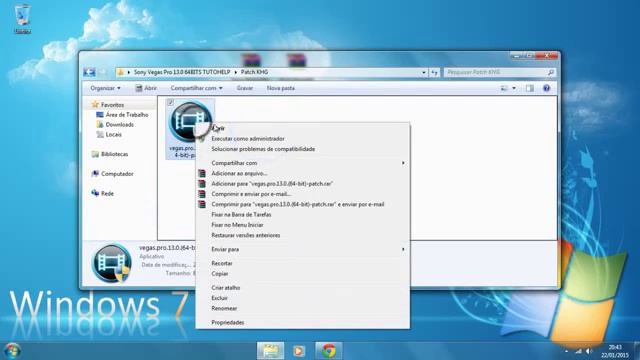The height and width of the screenshot is (360, 640).
Task: Click the search magnifier icon
Action: click(551, 72)
